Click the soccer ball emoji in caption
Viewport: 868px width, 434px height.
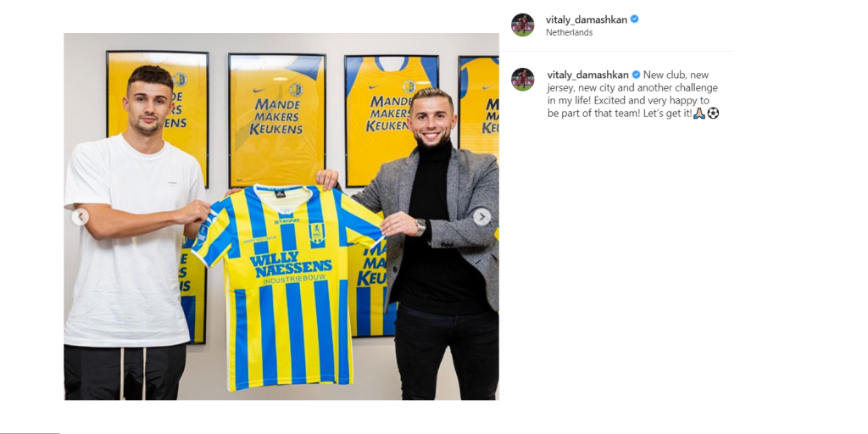point(713,113)
